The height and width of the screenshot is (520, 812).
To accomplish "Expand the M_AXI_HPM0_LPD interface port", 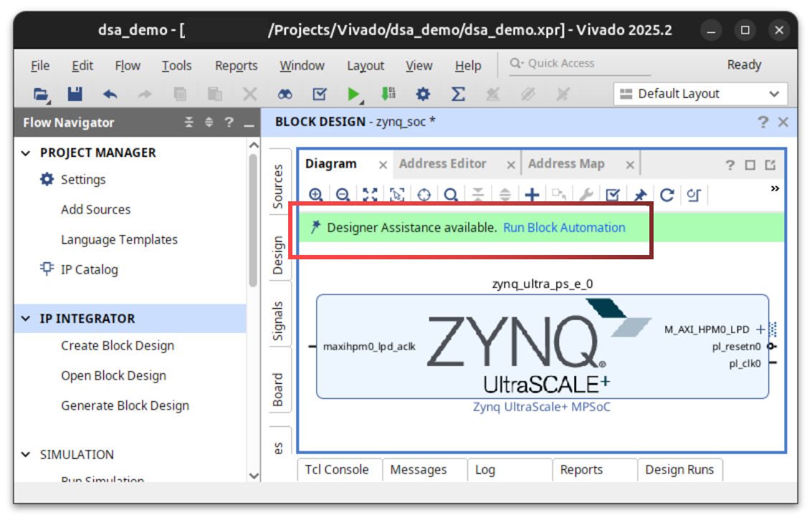I will [760, 329].
